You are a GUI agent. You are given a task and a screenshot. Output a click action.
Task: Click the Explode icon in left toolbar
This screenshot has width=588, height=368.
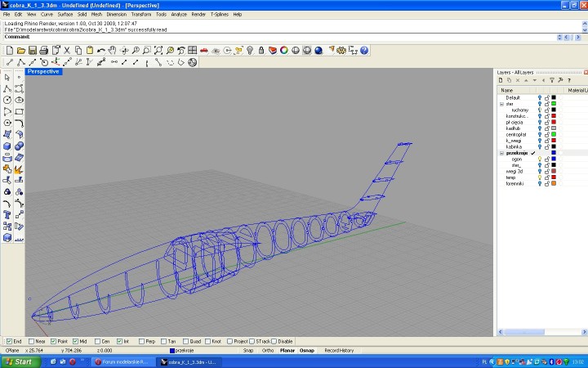pyautogui.click(x=19, y=169)
